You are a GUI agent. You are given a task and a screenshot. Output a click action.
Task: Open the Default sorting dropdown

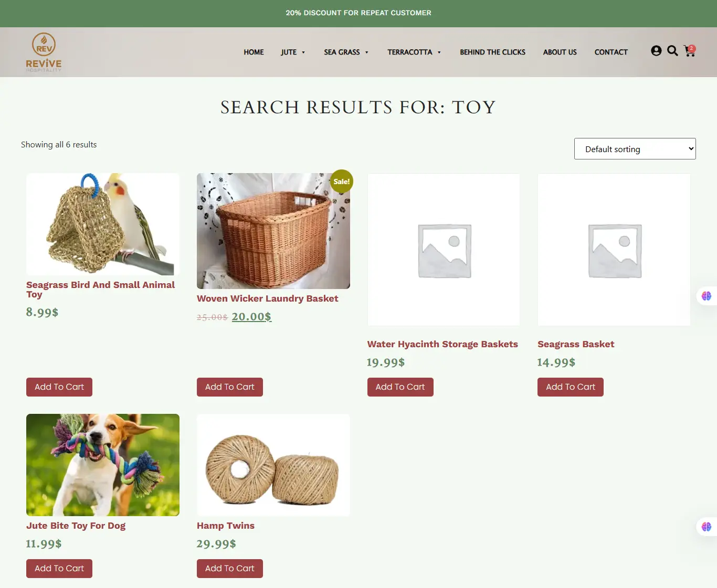[635, 149]
